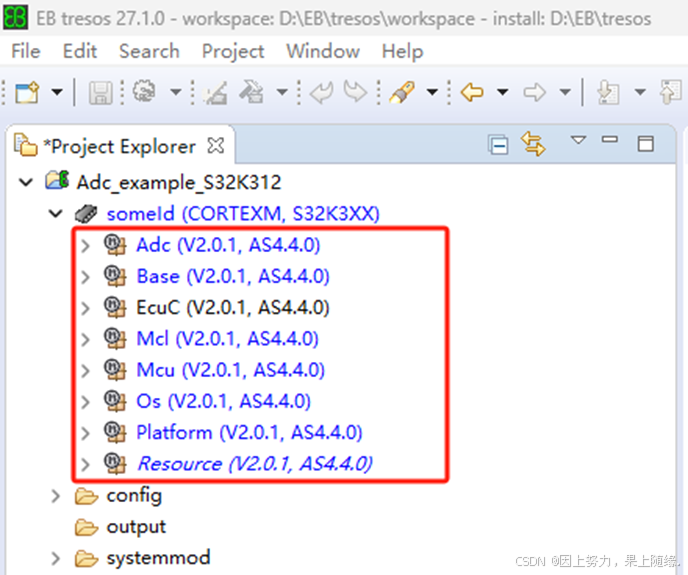
Task: Click the Forward arrow icon
Action: click(x=534, y=93)
